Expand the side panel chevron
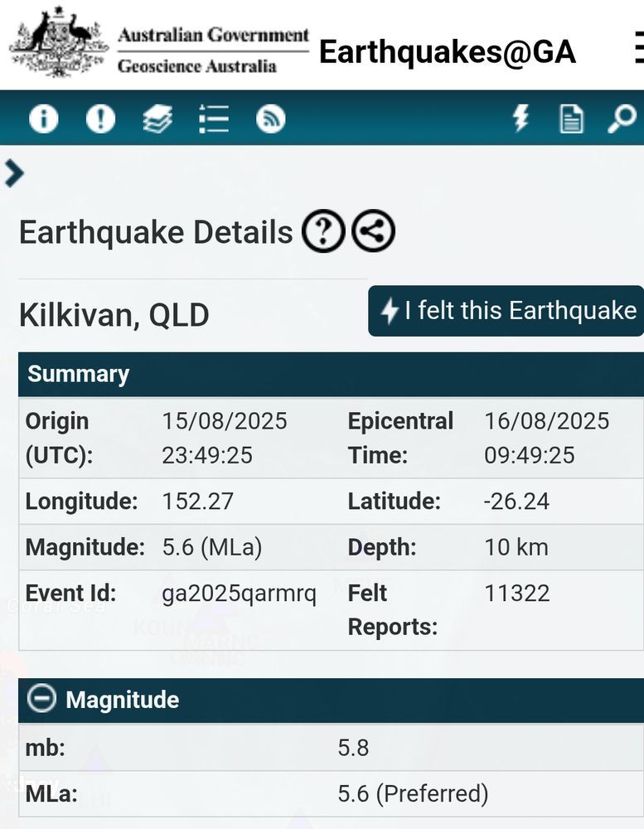644x829 pixels. click(x=14, y=174)
